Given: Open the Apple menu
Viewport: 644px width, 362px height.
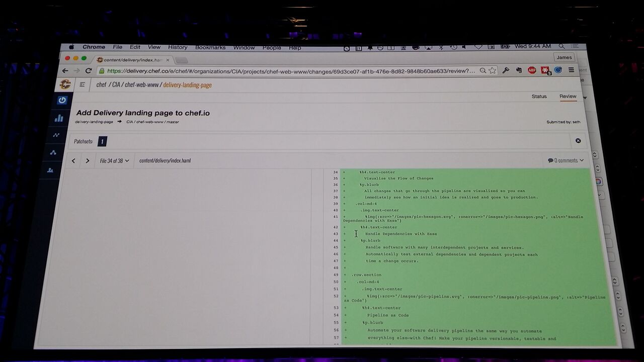Looking at the screenshot, I should click(x=71, y=47).
